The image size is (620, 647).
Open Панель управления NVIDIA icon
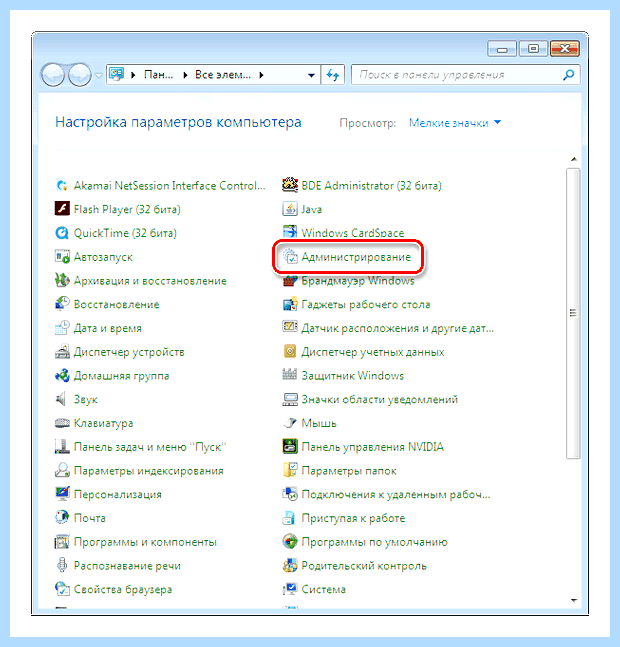290,446
